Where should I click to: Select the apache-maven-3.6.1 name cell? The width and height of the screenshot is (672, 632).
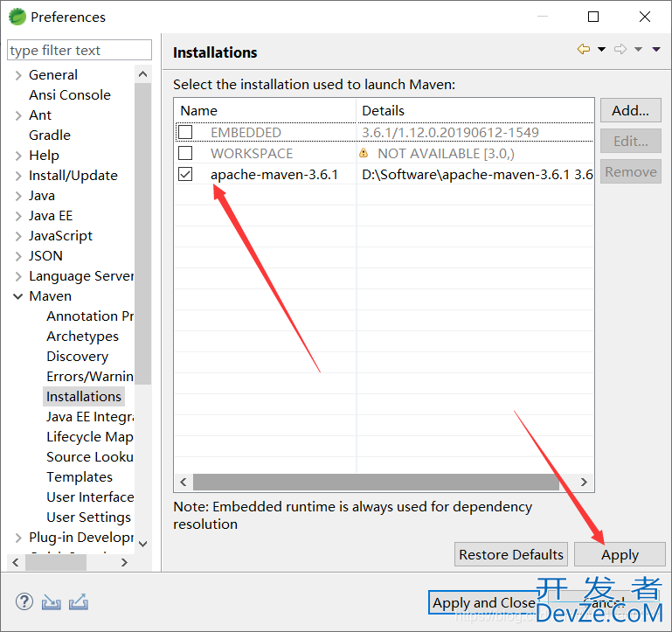274,175
